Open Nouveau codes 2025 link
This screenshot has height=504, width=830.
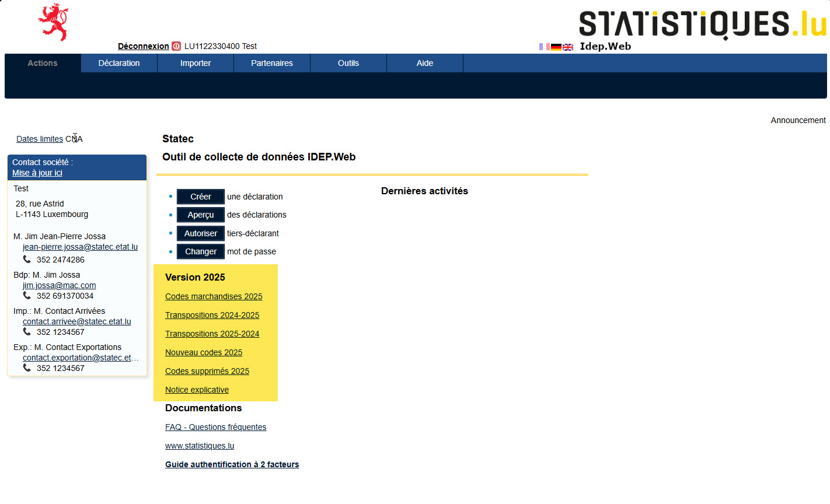point(204,352)
